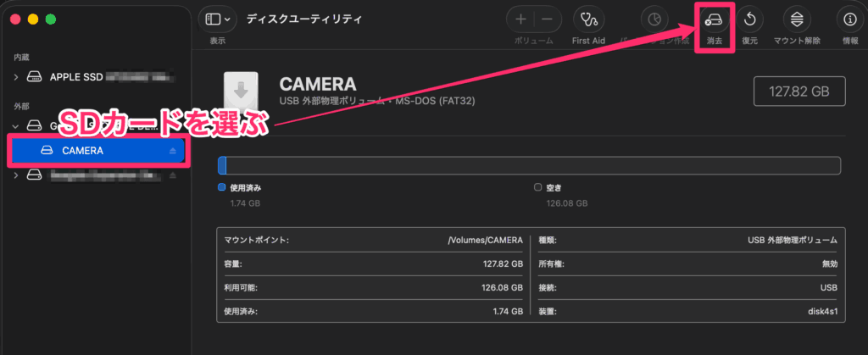Click the 127.82 GB capacity box
The width and height of the screenshot is (868, 355).
point(798,91)
